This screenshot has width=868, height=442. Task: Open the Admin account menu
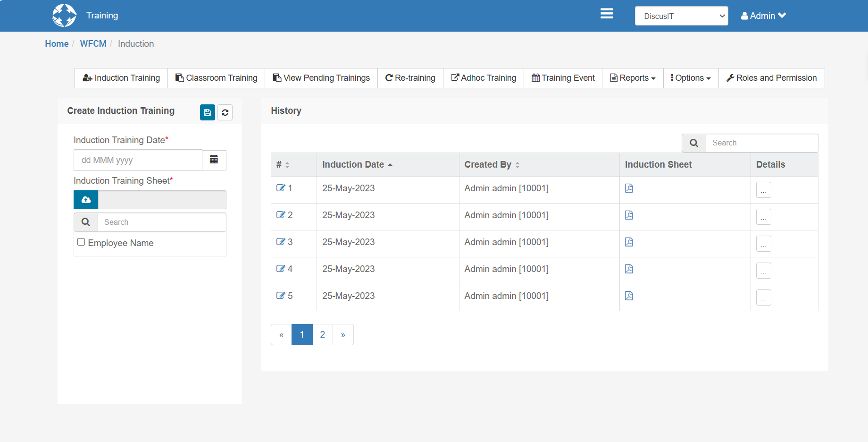pos(763,16)
